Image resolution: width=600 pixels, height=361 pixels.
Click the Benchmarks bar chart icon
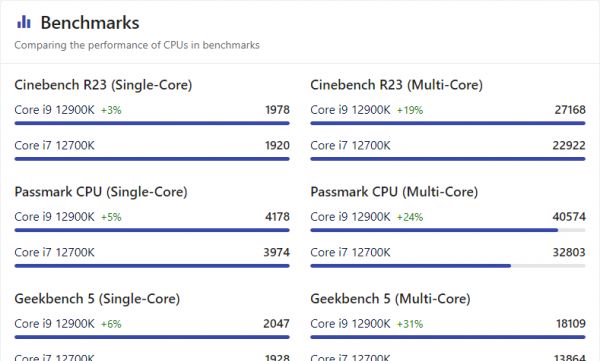24,22
